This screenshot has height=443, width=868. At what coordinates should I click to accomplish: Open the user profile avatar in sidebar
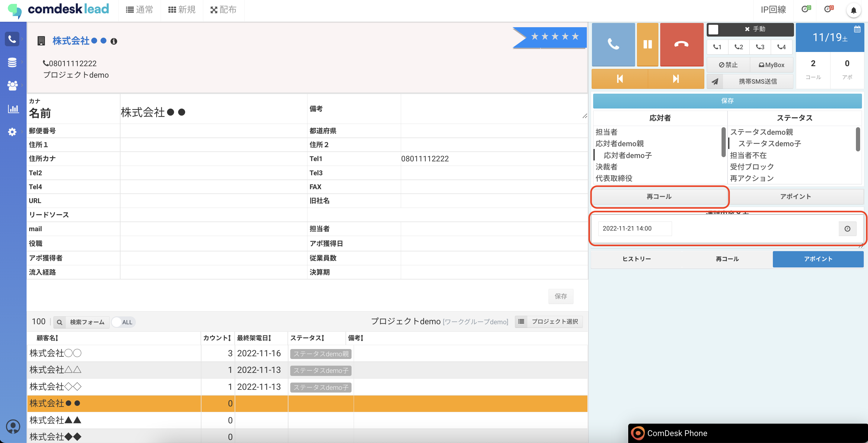click(x=13, y=426)
